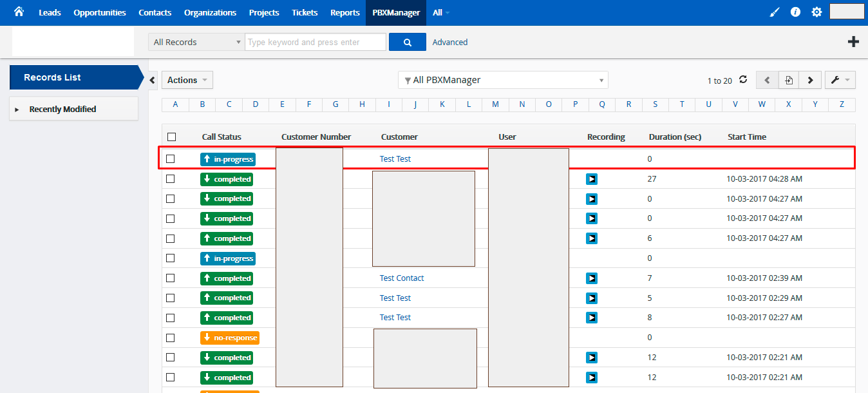Click inside the keyword search input field
This screenshot has width=868, height=393.
[315, 41]
